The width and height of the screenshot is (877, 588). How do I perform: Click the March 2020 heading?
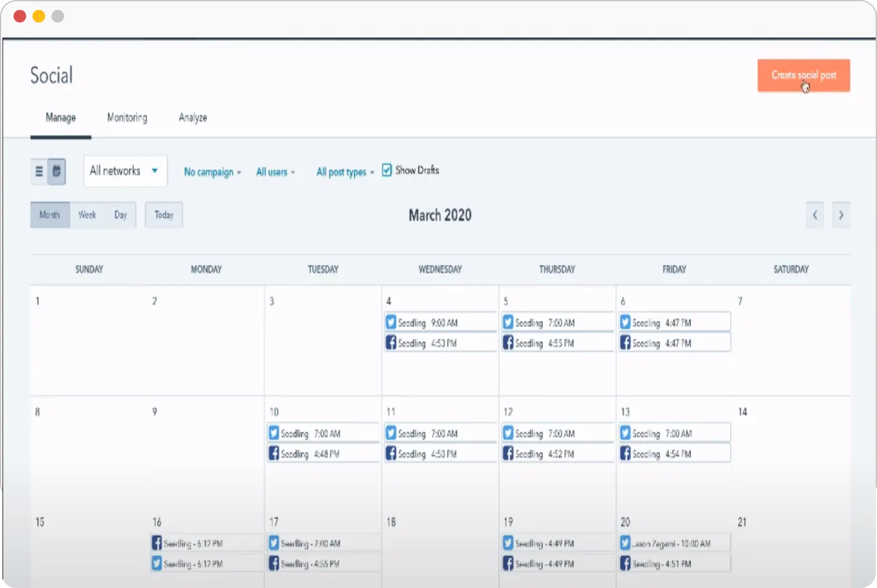[x=440, y=215]
